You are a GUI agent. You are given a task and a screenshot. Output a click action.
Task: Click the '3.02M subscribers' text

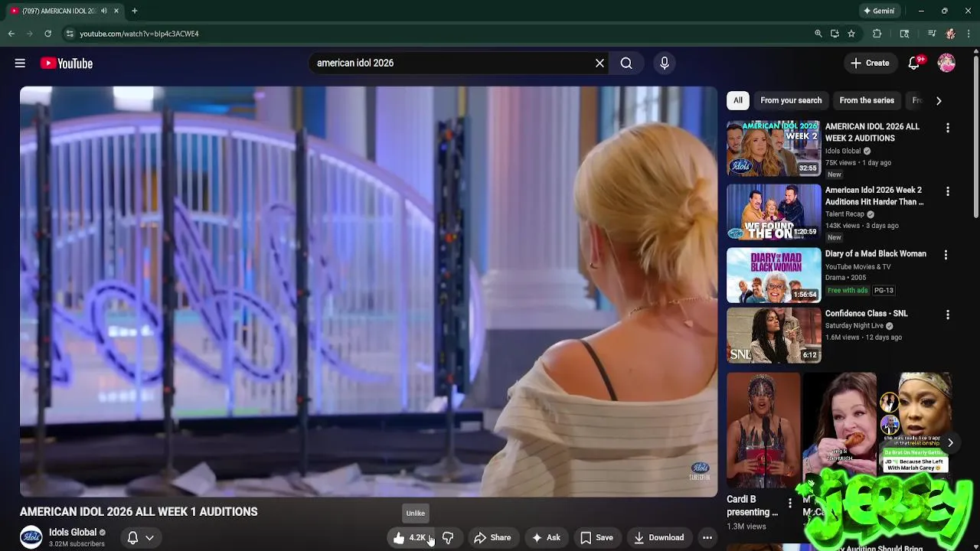pos(77,544)
